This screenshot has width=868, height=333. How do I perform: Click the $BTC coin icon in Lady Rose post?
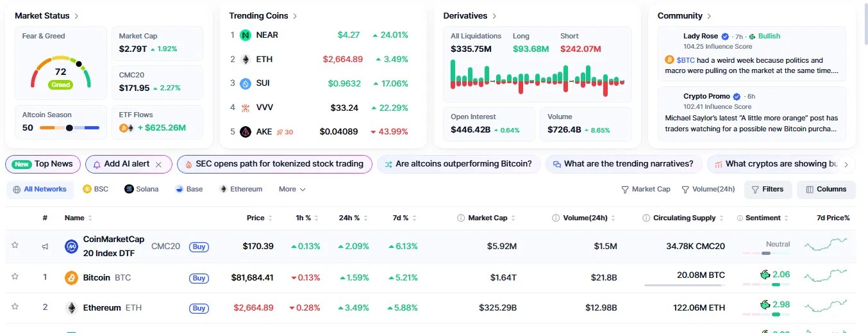[x=669, y=60]
